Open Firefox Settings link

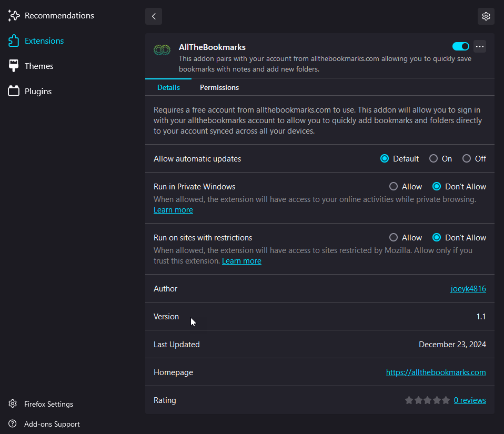48,404
